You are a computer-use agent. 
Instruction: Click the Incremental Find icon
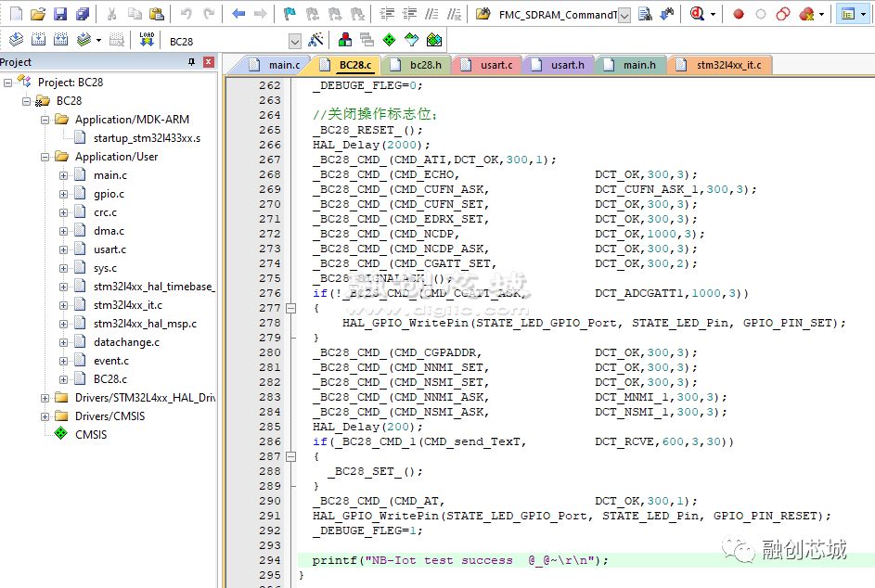pos(667,13)
